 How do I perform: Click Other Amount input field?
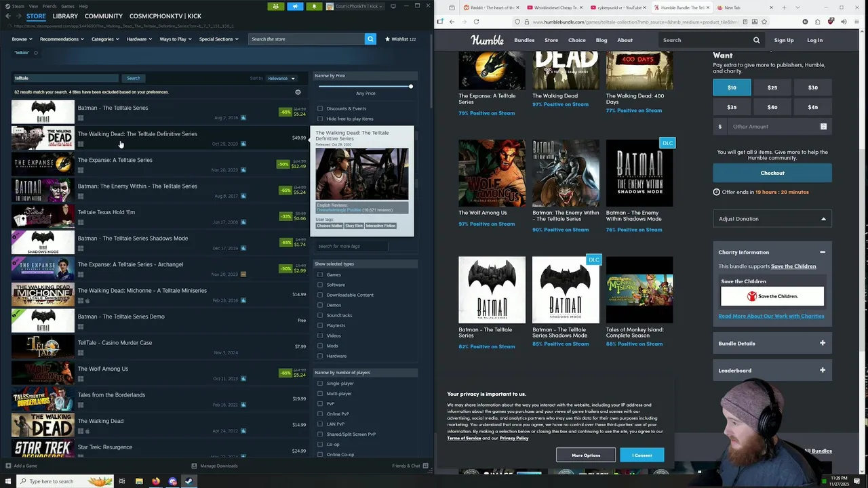[773, 127]
